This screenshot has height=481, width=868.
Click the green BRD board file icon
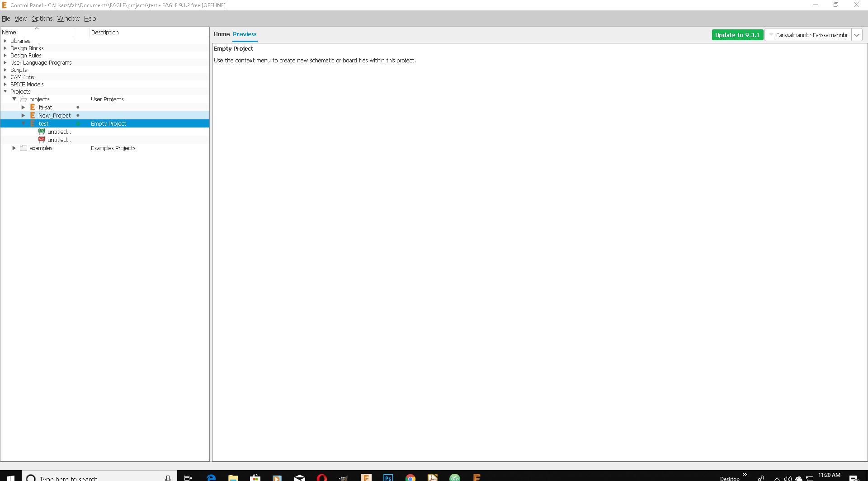(x=42, y=132)
